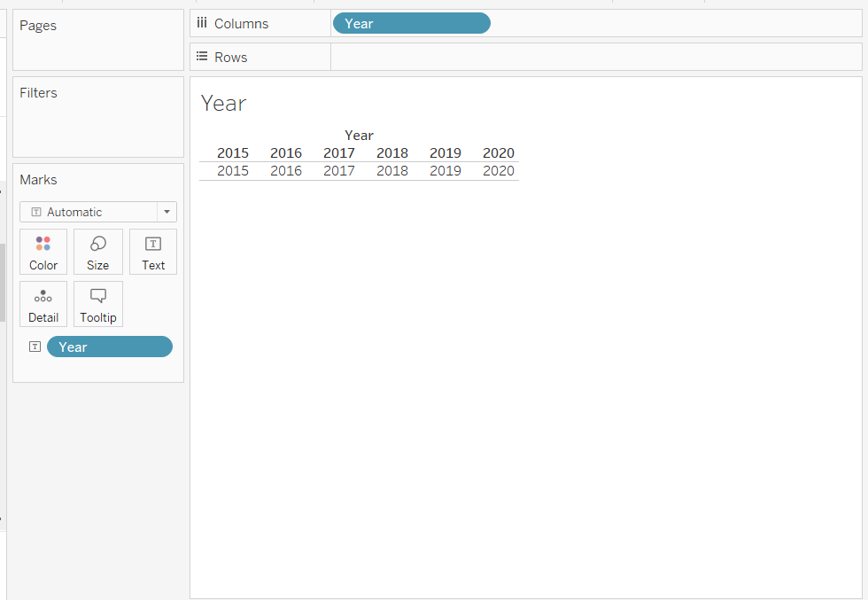Select the bold 2015 column header
This screenshot has width=868, height=600.
coord(233,153)
